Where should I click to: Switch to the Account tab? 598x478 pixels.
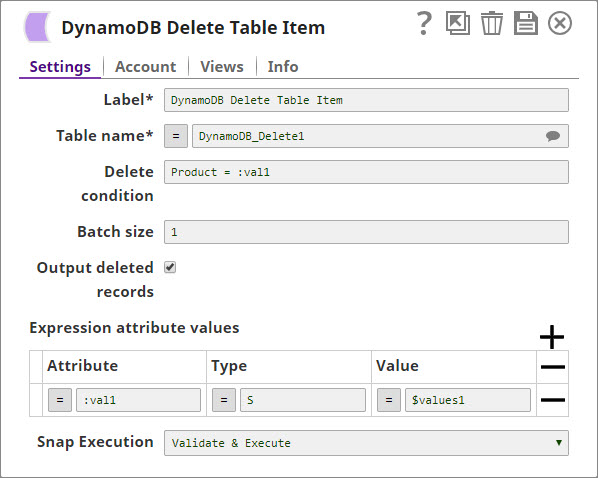pyautogui.click(x=146, y=67)
